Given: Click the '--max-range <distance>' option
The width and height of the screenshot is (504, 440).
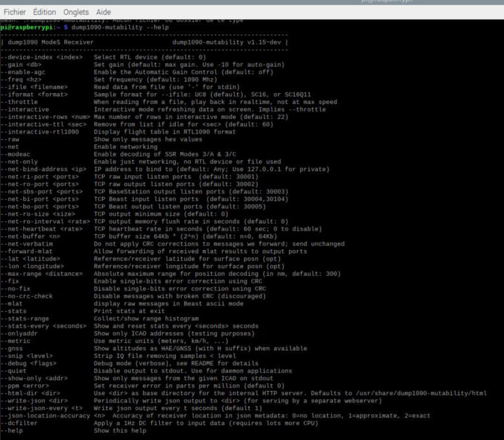Looking at the screenshot, I should tap(42, 274).
